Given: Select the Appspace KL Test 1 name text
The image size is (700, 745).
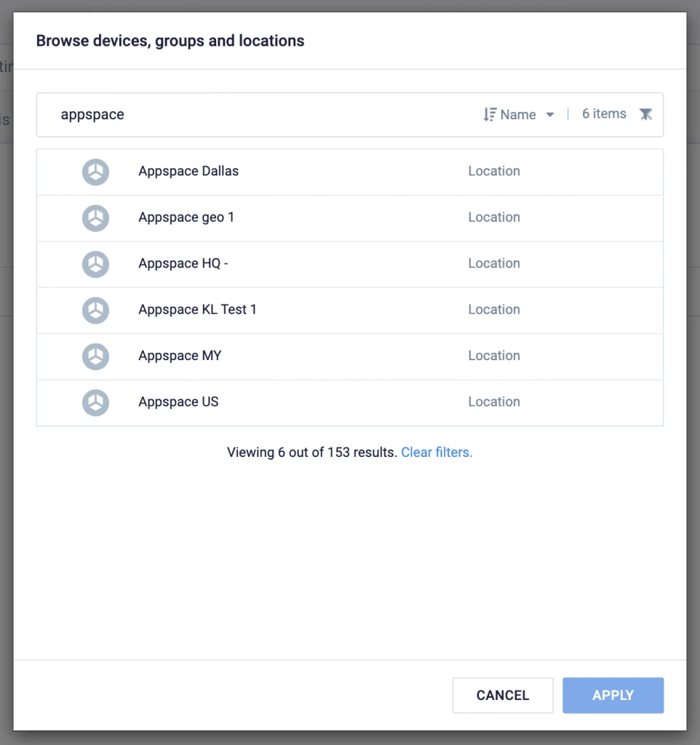Looking at the screenshot, I should (197, 309).
